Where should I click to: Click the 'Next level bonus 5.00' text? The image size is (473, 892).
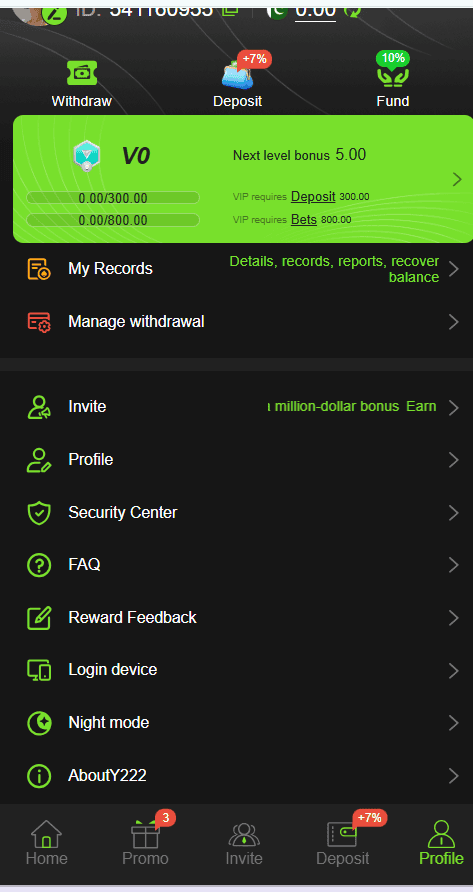299,155
